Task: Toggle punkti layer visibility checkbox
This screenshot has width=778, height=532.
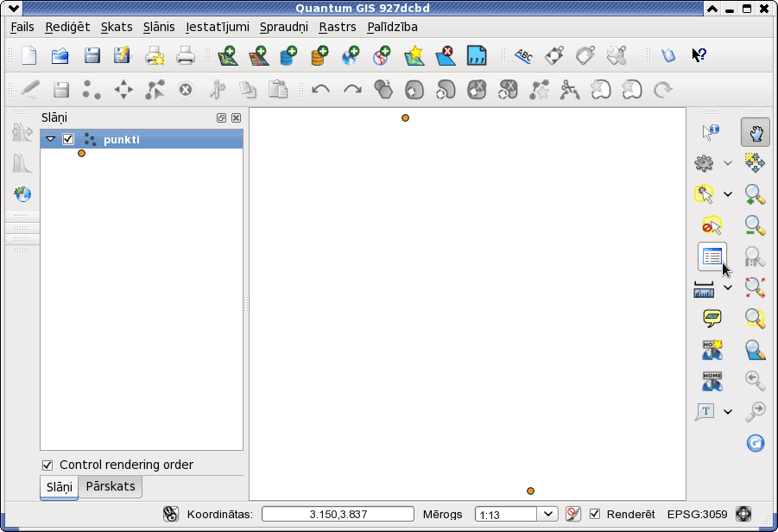Action: click(x=68, y=139)
